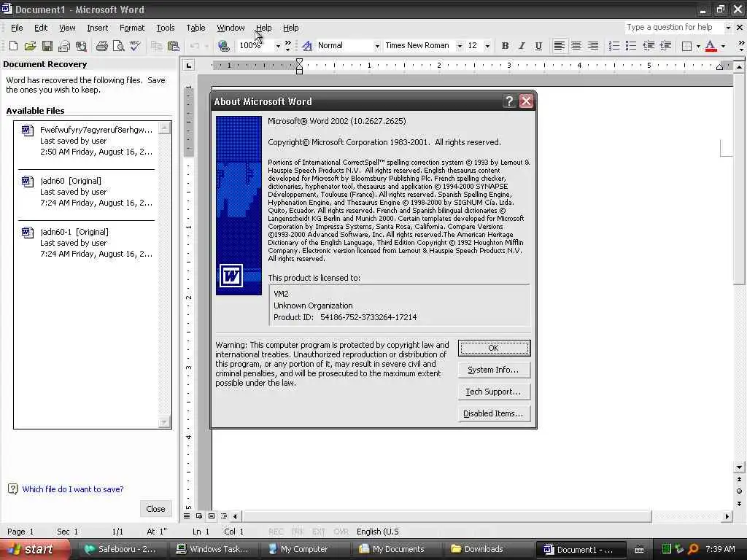Toggle Align Left button
The image size is (747, 560).
(560, 46)
